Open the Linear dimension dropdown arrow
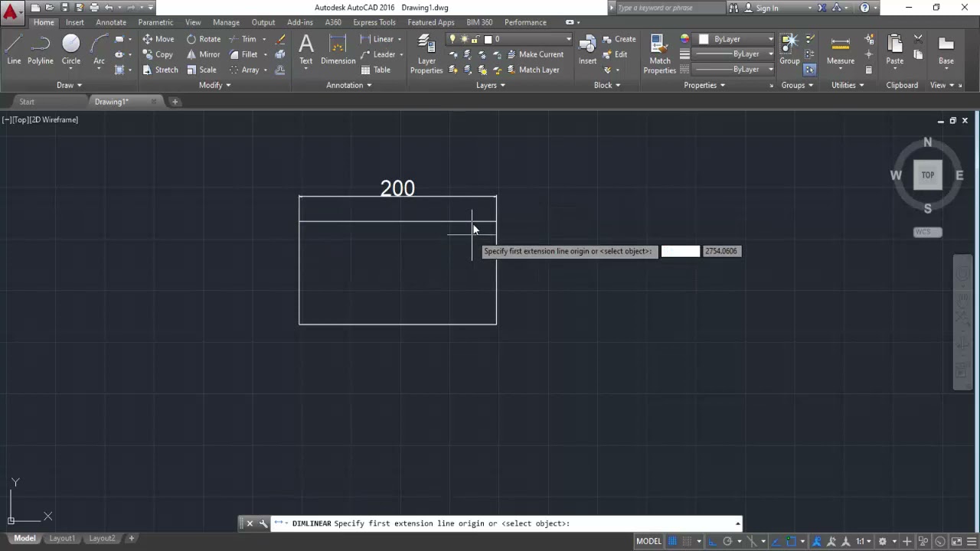Viewport: 980px width, 551px height. (401, 39)
